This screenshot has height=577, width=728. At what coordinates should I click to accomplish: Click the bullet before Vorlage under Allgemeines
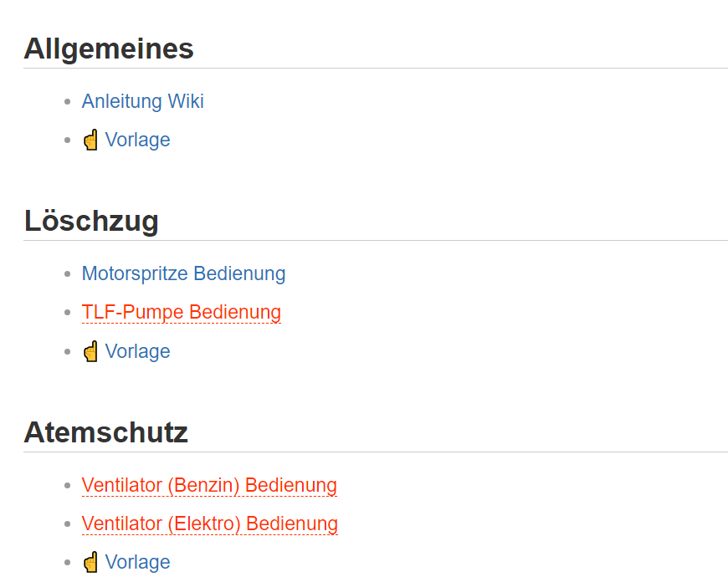(68, 140)
